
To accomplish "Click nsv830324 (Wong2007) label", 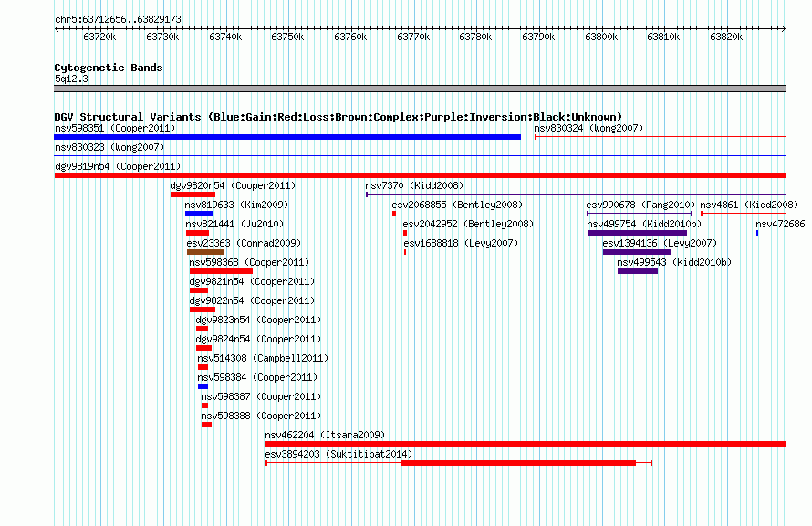I will 588,128.
